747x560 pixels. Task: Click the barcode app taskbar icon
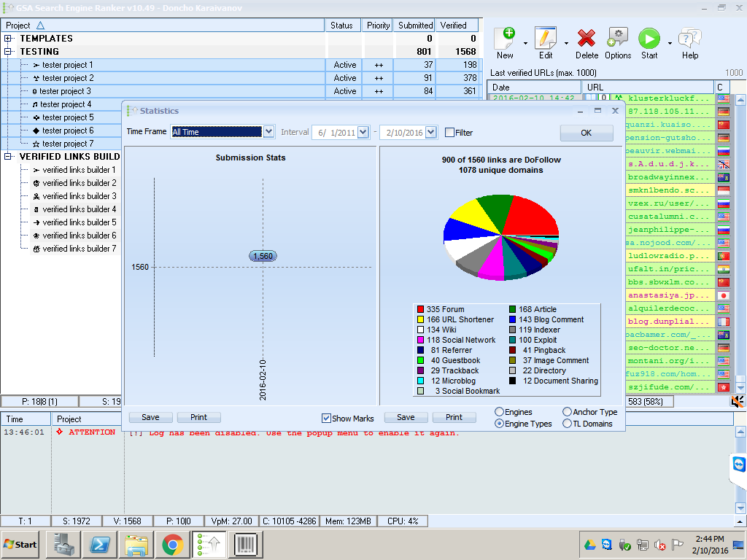246,545
